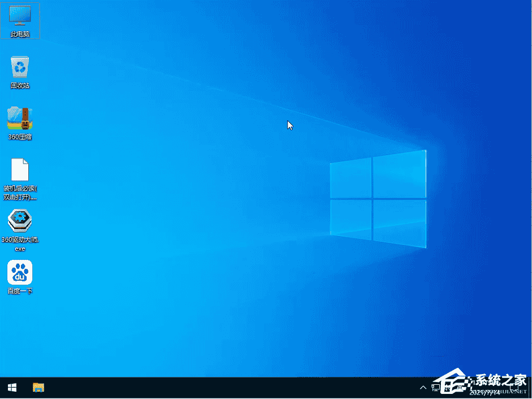Open the Start menu
532x399 pixels.
(x=11, y=388)
